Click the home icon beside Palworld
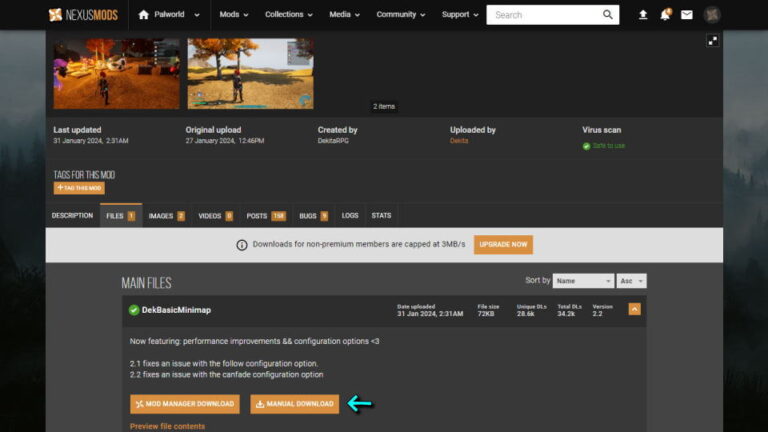The width and height of the screenshot is (768, 432). [x=143, y=15]
